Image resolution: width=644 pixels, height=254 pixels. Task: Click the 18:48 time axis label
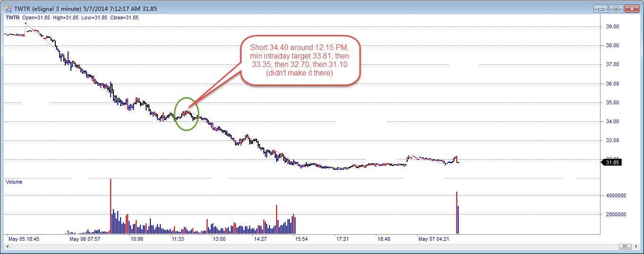pyautogui.click(x=383, y=239)
